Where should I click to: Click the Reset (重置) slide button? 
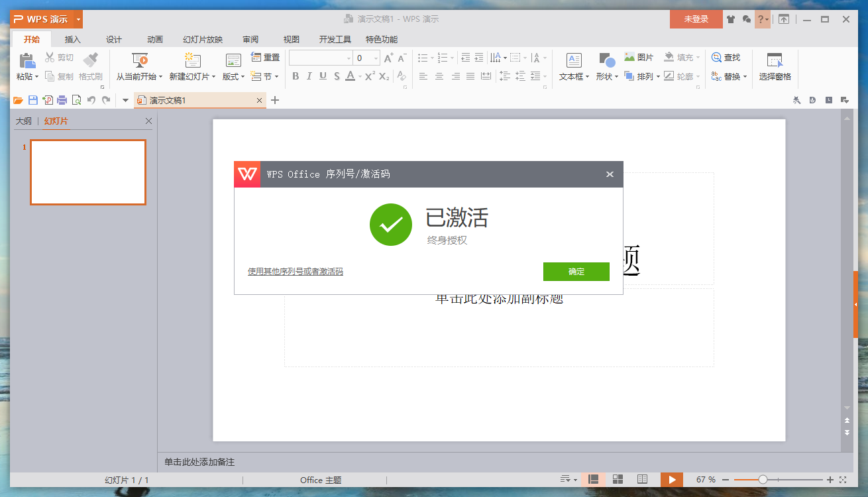tap(266, 58)
